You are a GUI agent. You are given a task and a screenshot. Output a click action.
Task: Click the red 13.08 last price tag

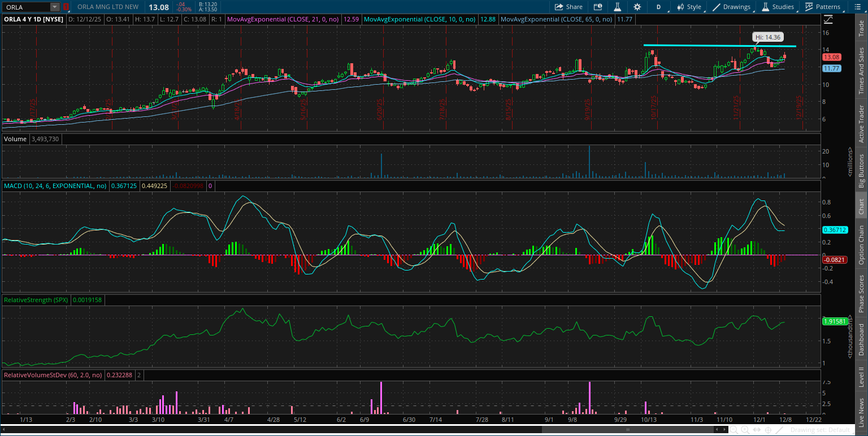831,57
